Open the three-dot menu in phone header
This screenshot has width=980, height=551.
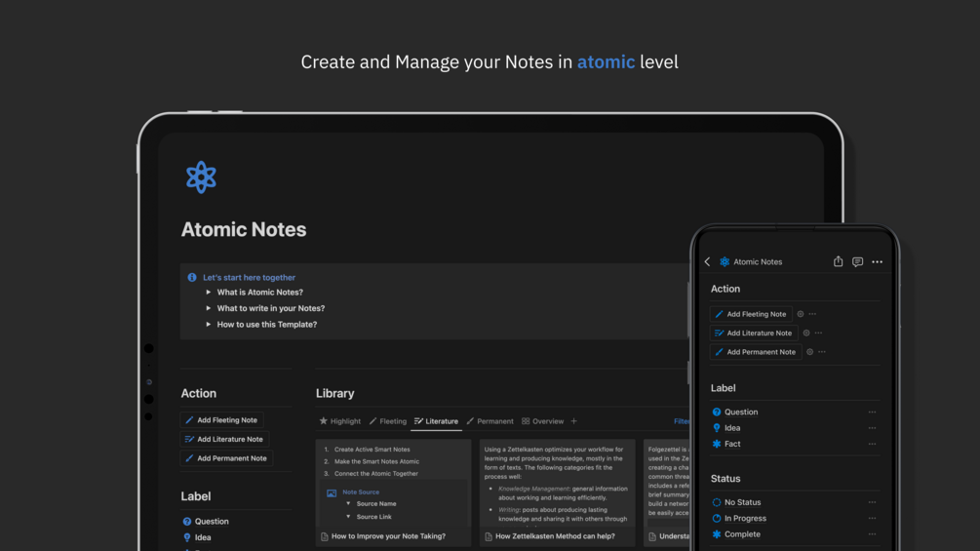[877, 261]
